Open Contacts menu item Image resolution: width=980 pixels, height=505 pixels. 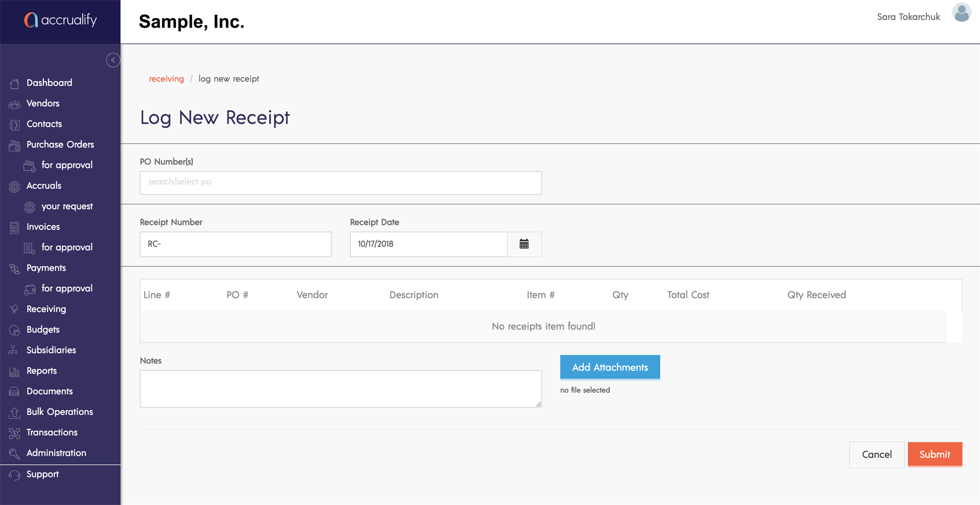pos(44,124)
